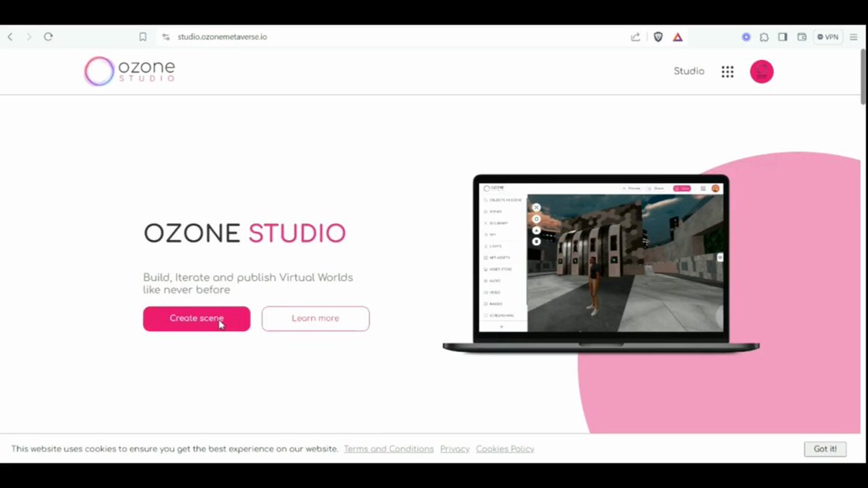Image resolution: width=868 pixels, height=488 pixels.
Task: Click the page vertical scrollbar
Action: (863, 76)
